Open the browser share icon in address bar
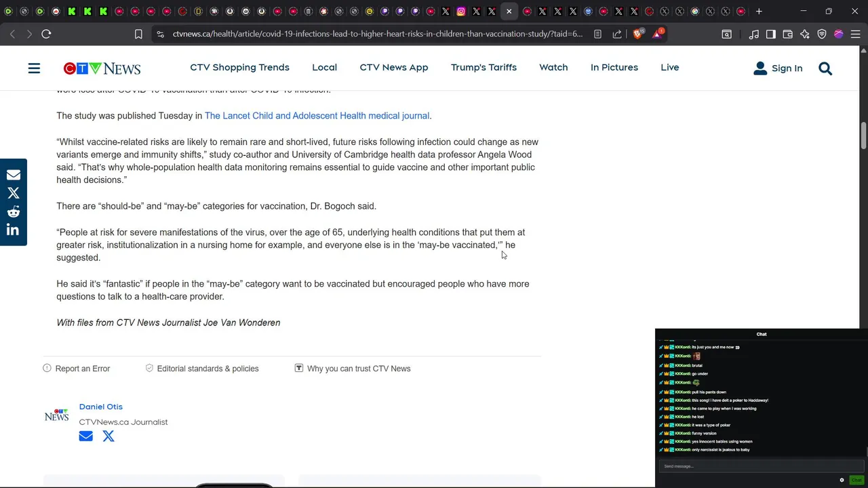The height and width of the screenshot is (488, 868). [617, 34]
